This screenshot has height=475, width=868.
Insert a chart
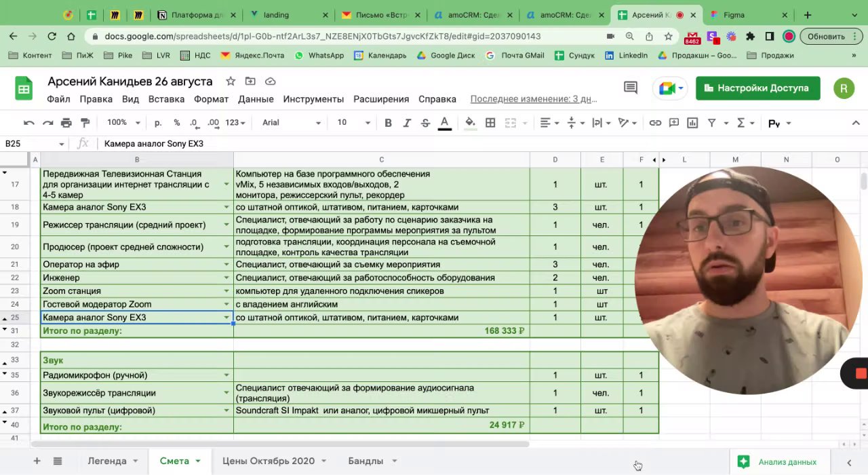click(x=692, y=123)
